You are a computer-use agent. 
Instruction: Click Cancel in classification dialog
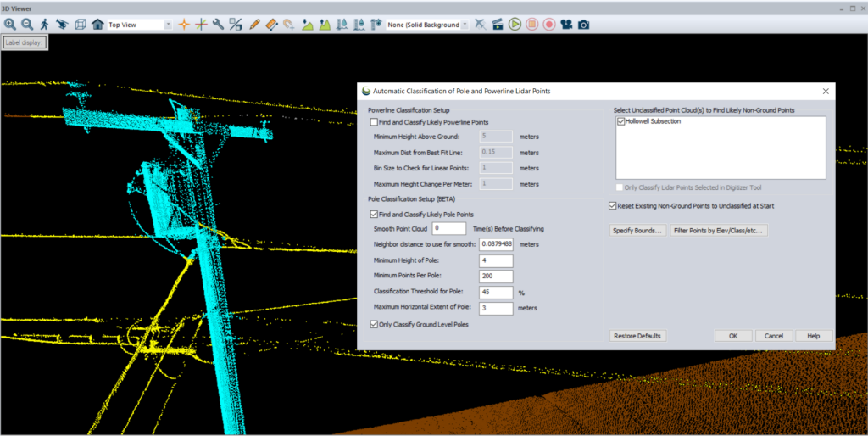point(773,336)
